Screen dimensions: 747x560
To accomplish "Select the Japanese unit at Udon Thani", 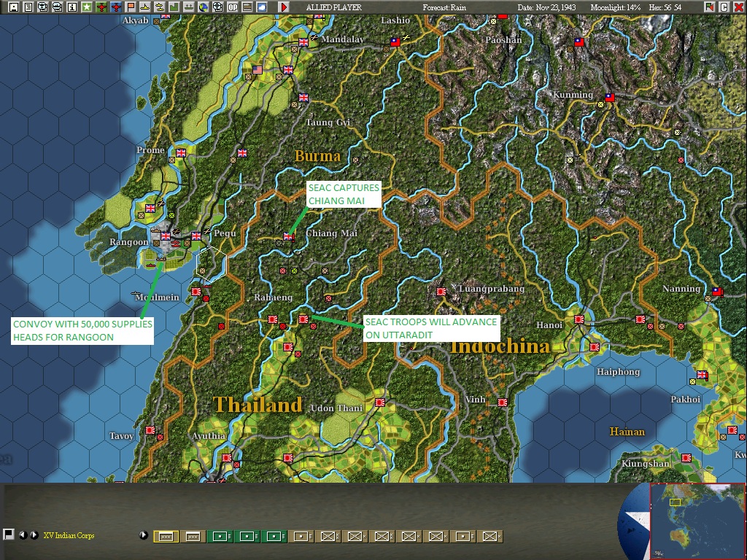I will [x=379, y=402].
